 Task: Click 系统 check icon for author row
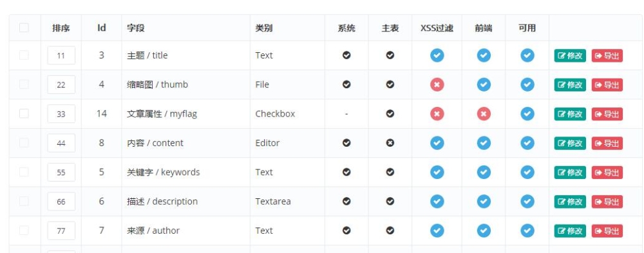click(x=346, y=231)
